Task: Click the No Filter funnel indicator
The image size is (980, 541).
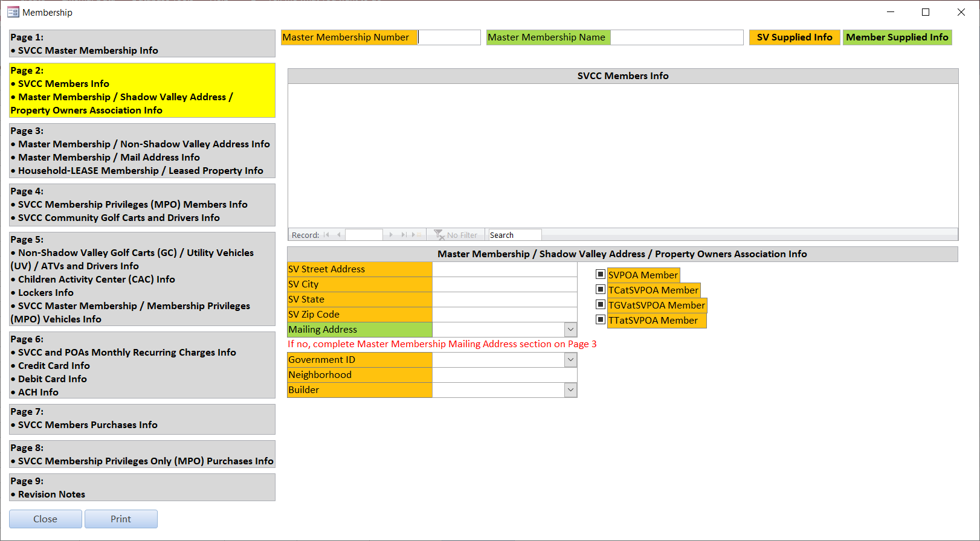Action: [456, 235]
